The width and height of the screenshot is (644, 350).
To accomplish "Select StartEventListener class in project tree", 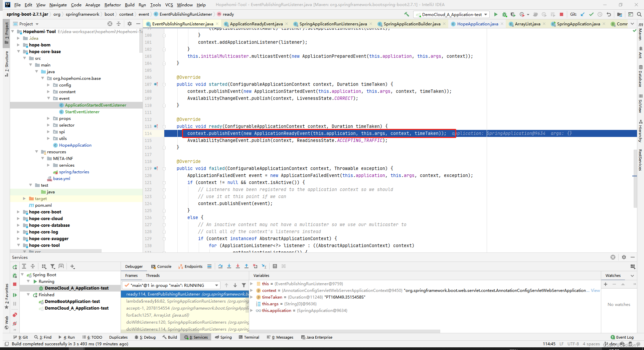I will [82, 112].
